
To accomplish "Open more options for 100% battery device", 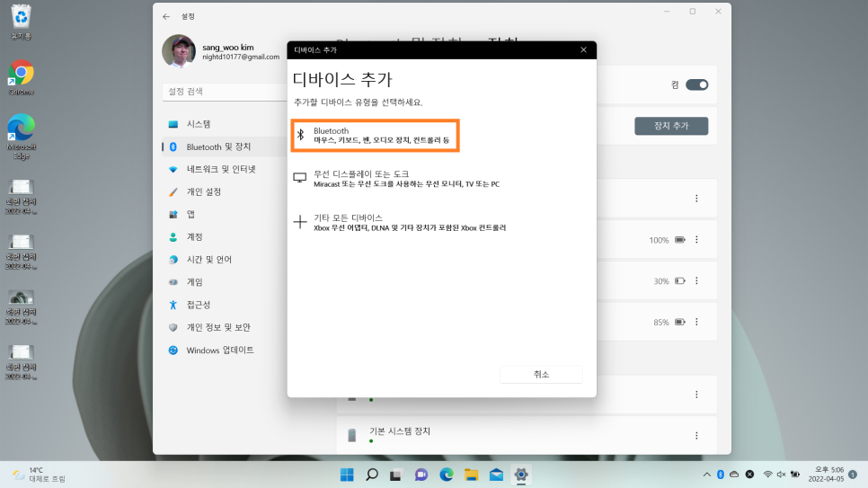I will pos(696,240).
